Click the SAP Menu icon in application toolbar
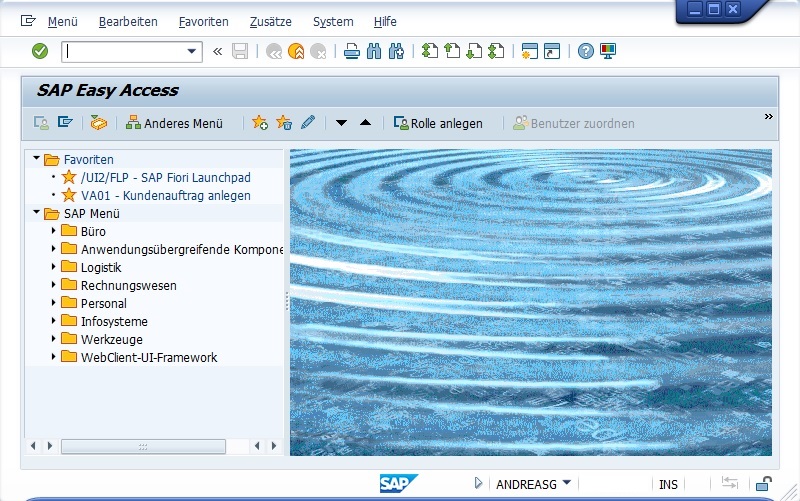The height and width of the screenshot is (501, 800). tap(65, 122)
